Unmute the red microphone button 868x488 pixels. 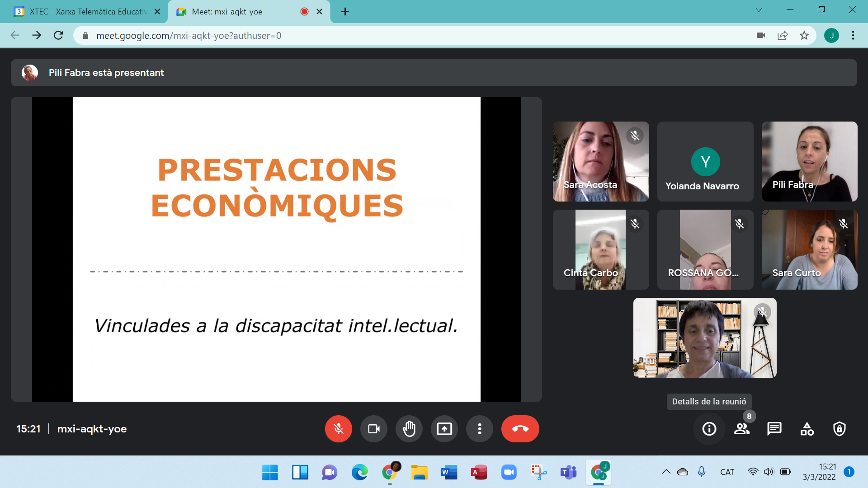click(x=338, y=428)
